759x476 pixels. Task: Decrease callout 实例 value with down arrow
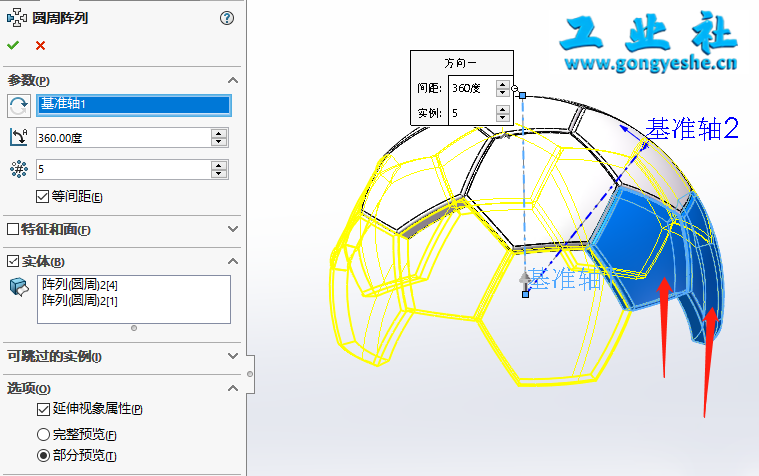[502, 117]
